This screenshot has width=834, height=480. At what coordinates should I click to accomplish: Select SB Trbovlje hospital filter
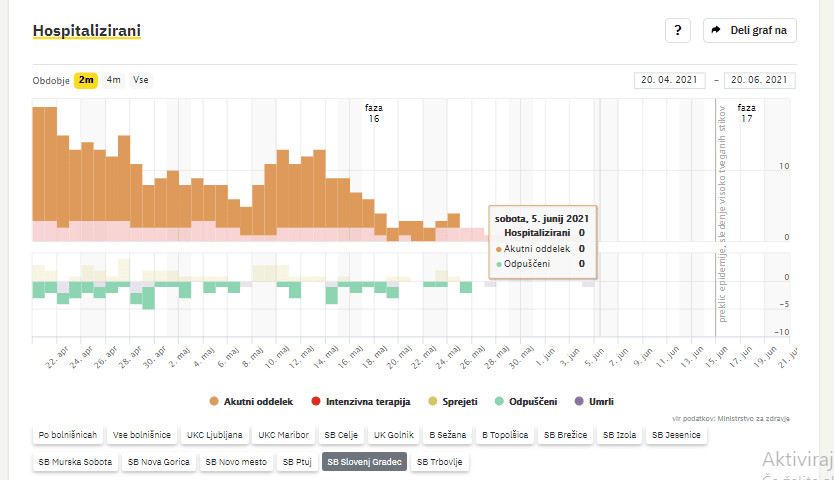pyautogui.click(x=440, y=463)
